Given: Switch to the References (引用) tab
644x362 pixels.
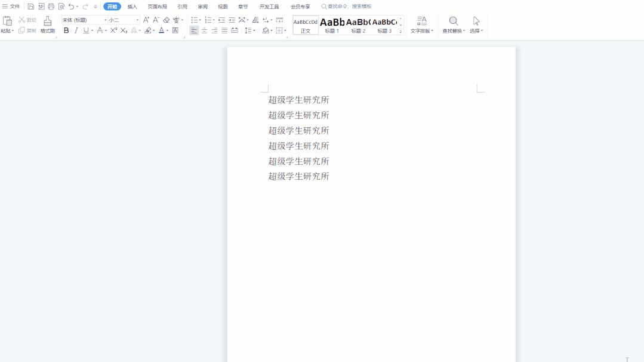Looking at the screenshot, I should tap(183, 7).
